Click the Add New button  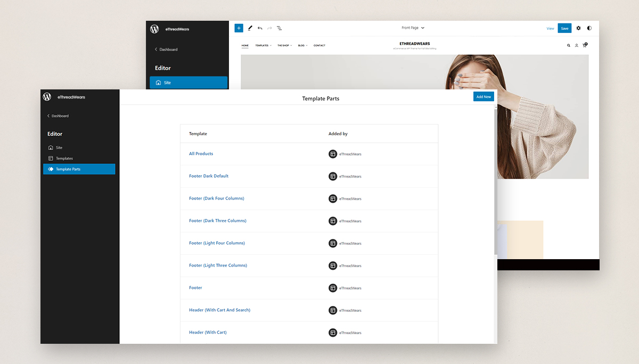(484, 96)
